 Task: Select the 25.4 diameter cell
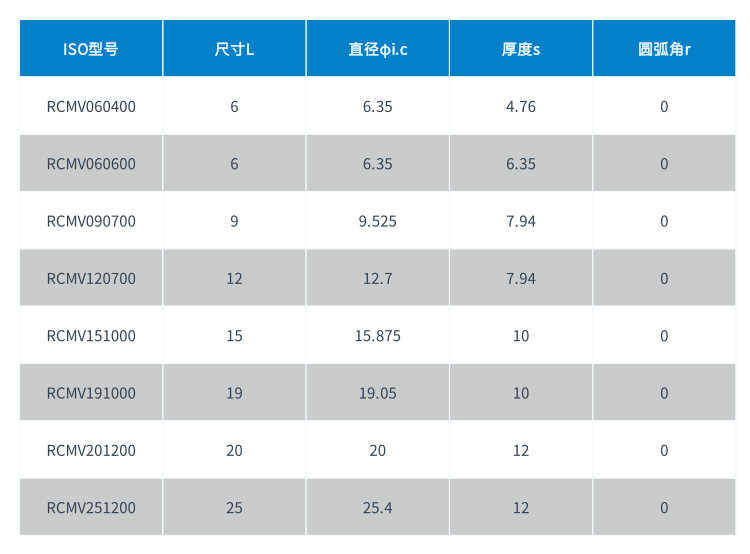378,508
